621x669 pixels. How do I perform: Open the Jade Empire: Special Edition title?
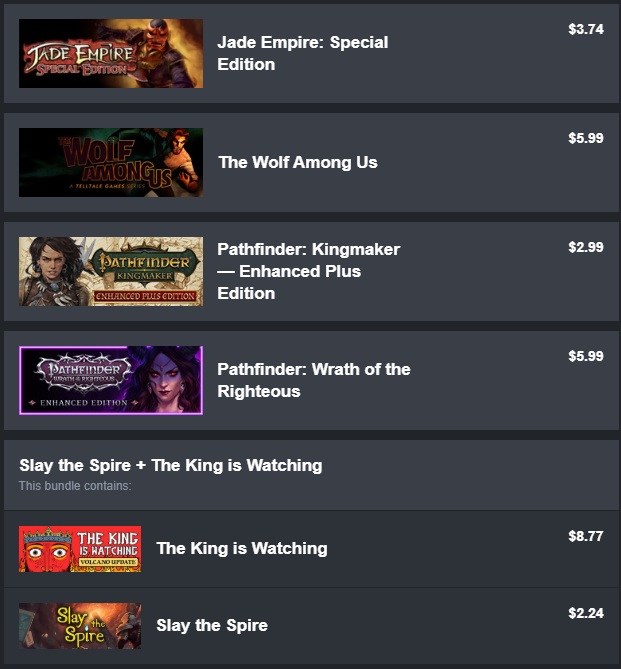[303, 53]
